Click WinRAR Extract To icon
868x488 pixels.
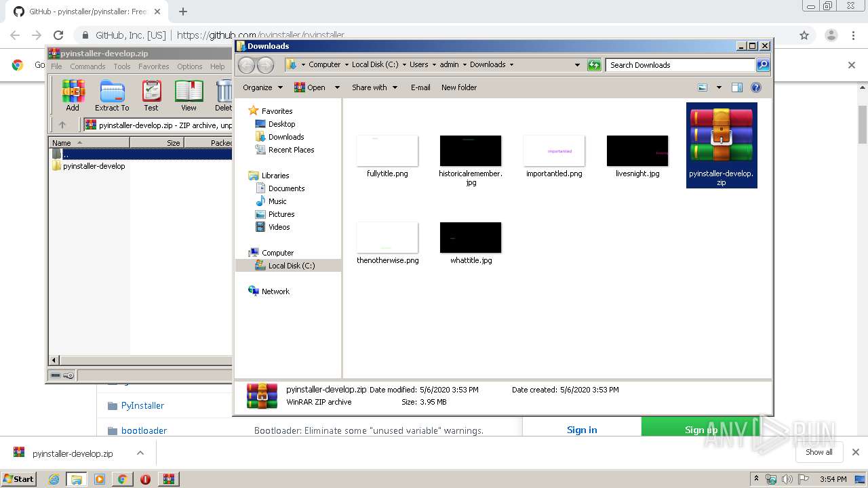click(x=112, y=95)
